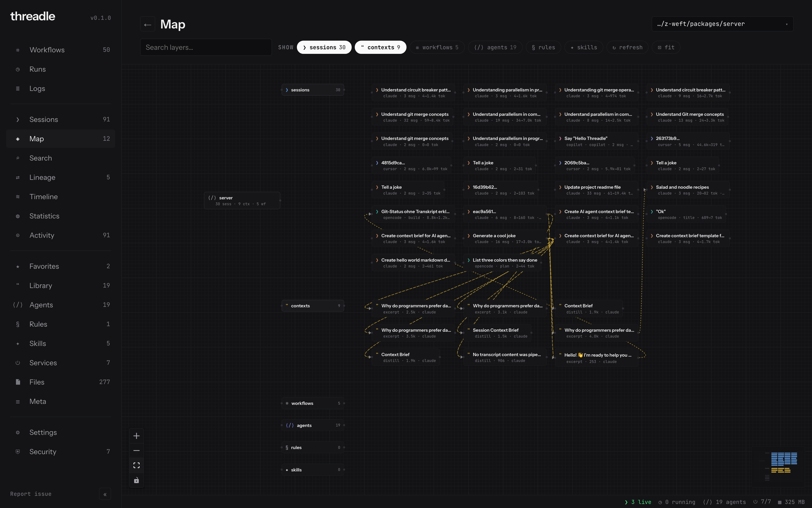Click the 0 running status entry
812x508 pixels.
point(677,502)
